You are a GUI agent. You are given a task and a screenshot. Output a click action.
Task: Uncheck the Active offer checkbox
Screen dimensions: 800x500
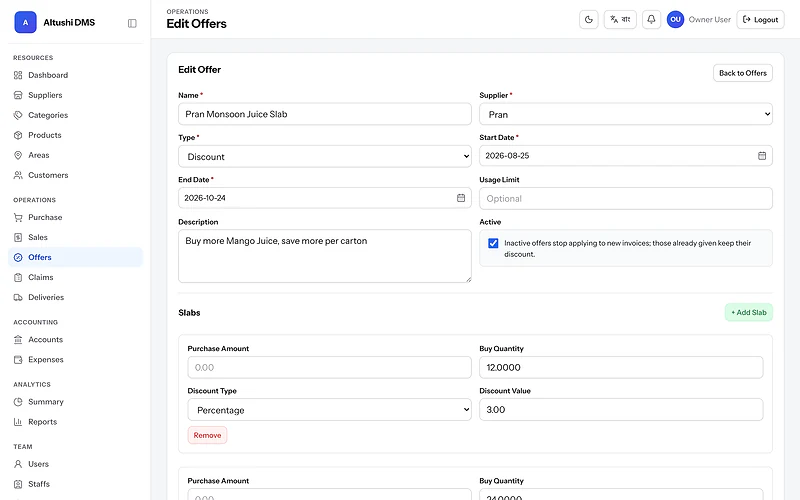tap(493, 243)
